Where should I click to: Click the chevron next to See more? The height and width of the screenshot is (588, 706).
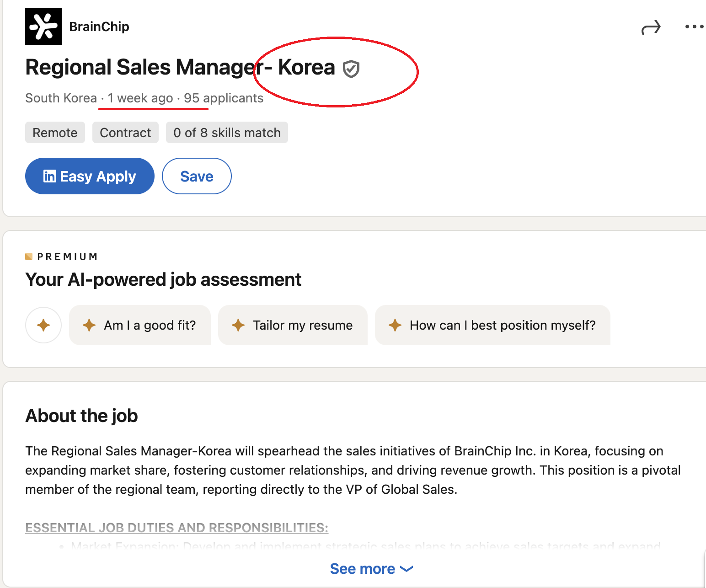click(x=406, y=569)
